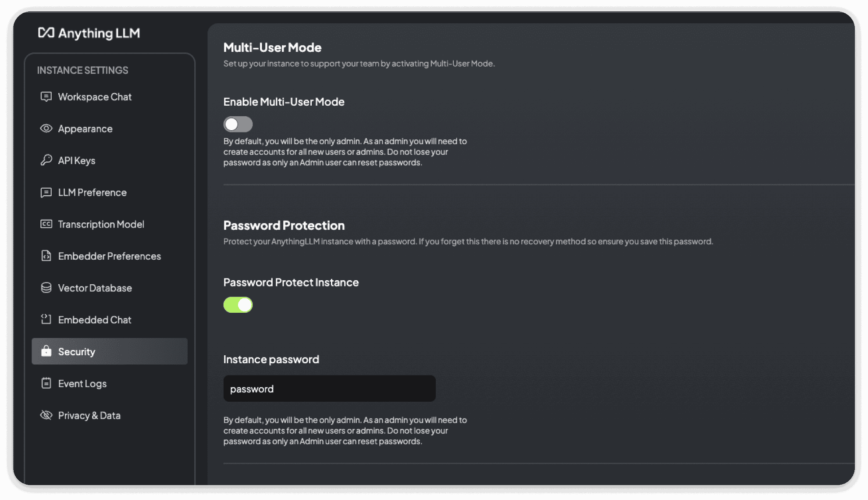Click the Workspace Chat icon

point(46,96)
